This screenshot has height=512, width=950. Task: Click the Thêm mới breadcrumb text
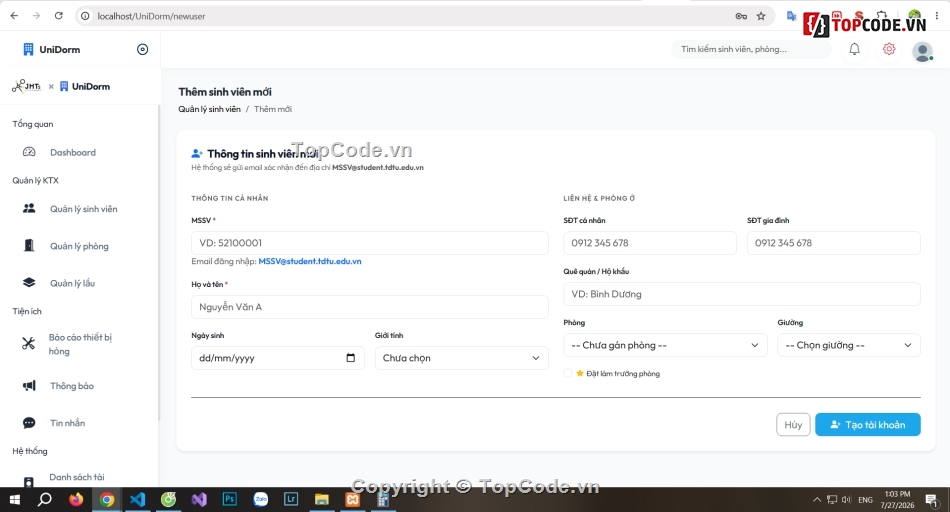pos(273,109)
